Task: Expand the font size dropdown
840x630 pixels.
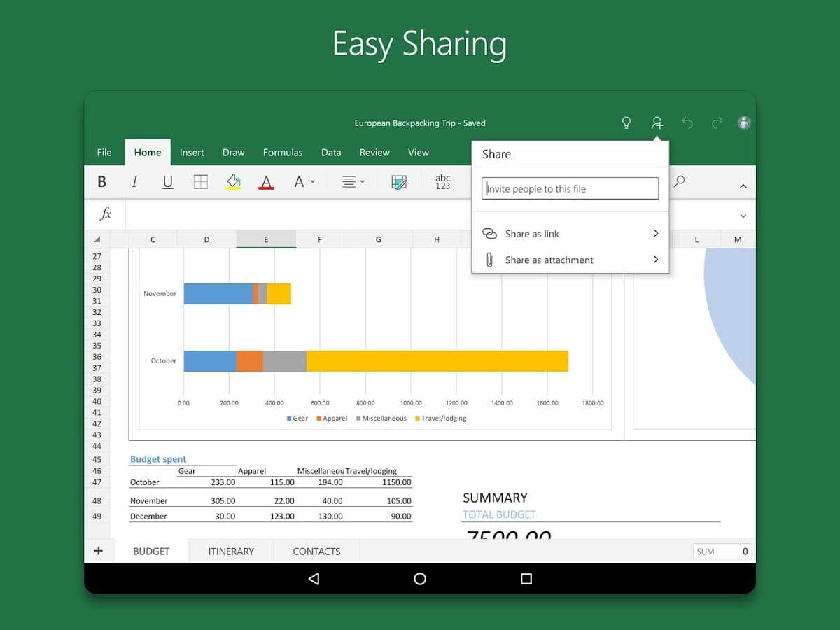Action: [304, 182]
